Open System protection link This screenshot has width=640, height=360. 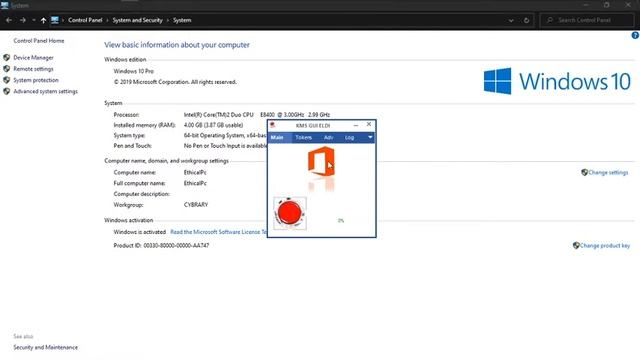36,80
